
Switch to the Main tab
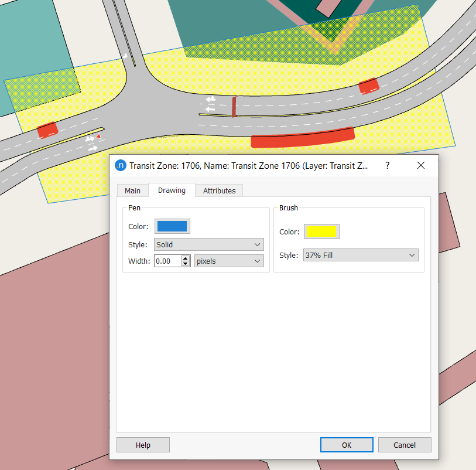(x=132, y=190)
